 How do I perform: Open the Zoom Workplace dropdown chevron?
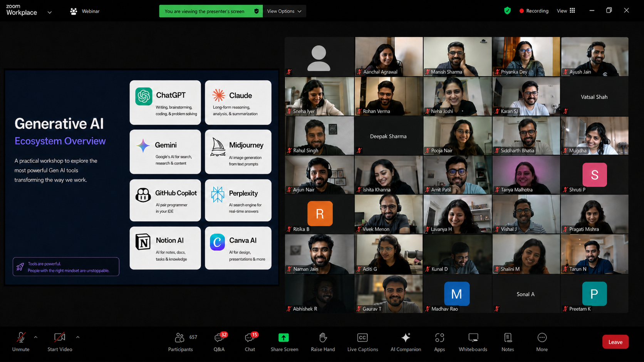click(x=50, y=12)
